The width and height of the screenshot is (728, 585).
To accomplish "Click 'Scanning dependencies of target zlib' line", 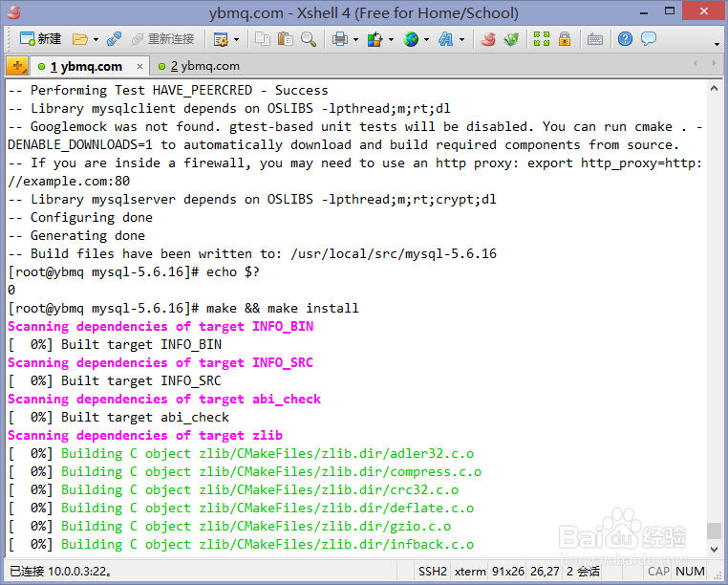I will (145, 435).
